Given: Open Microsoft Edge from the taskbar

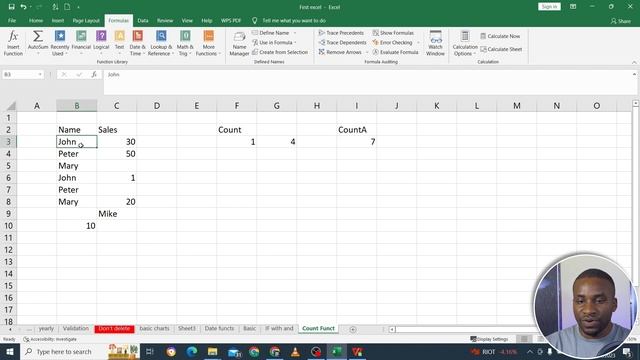Looking at the screenshot, I should [191, 351].
